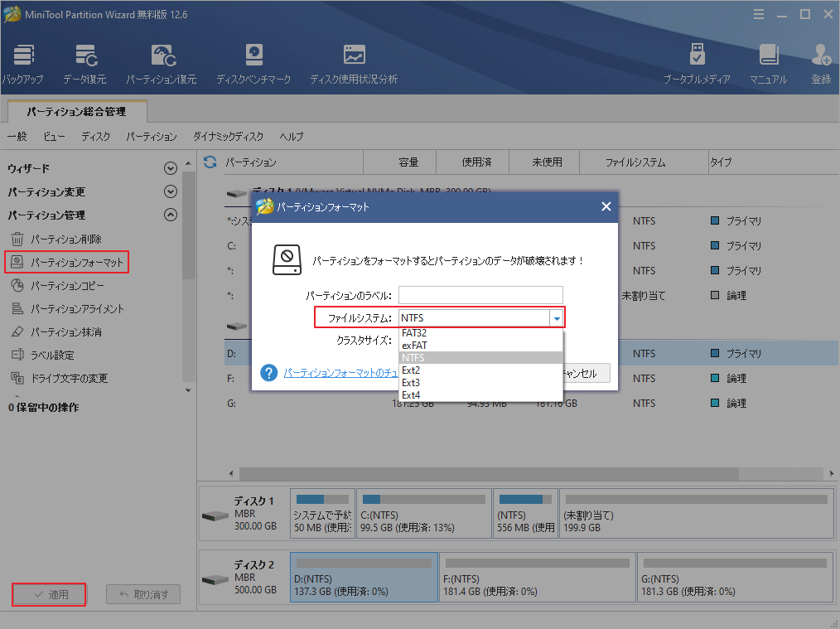Run ディスクベンチマーク (Disk Benchmark)
Viewport: 840px width, 629px height.
point(253,62)
